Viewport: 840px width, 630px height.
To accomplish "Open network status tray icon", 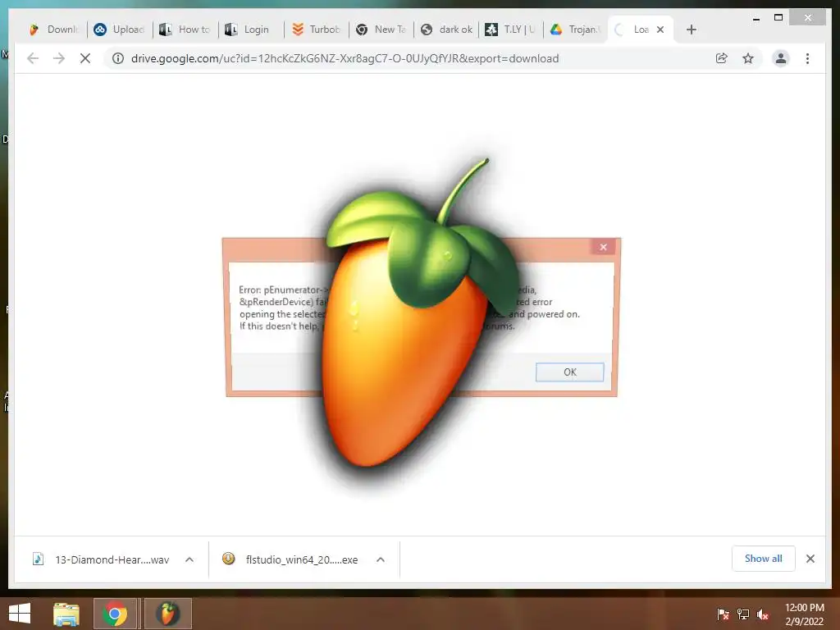I will coord(743,614).
